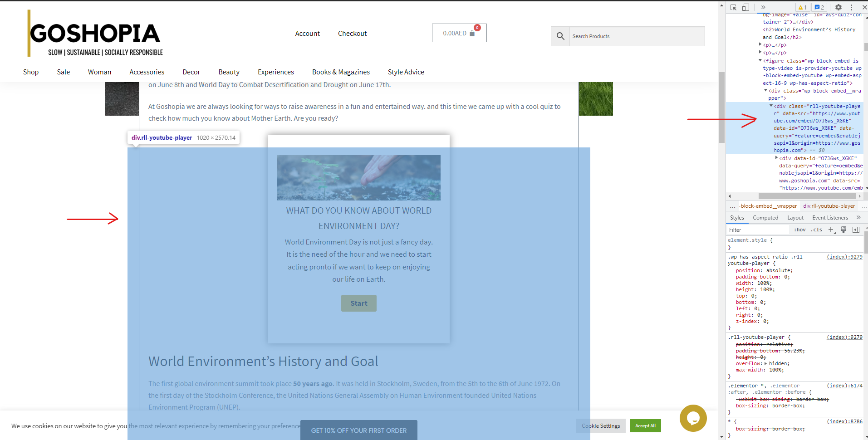Open the Decor menu item
The height and width of the screenshot is (440, 868).
191,72
